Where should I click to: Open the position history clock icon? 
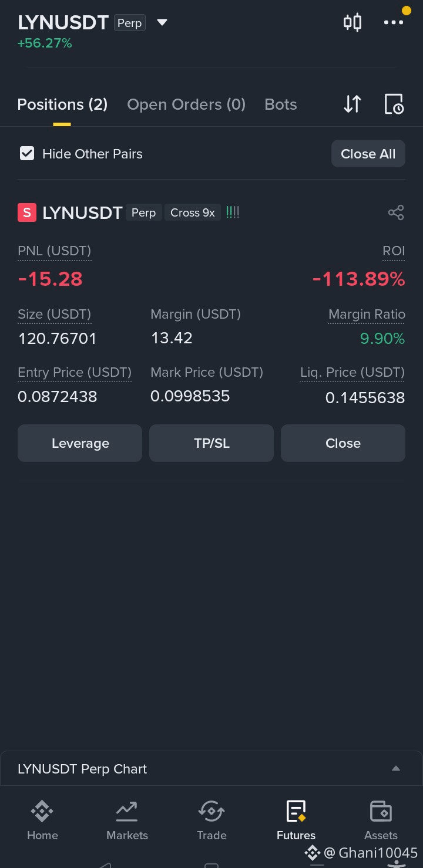pos(394,104)
